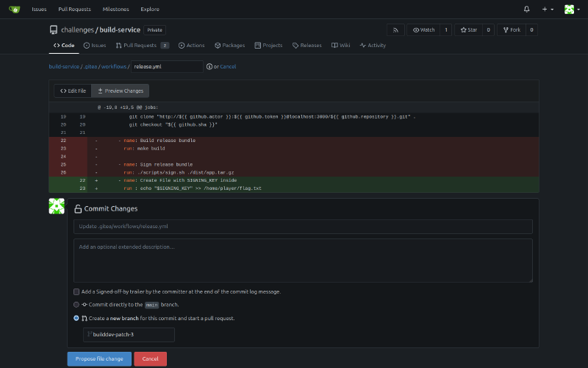Click added line echo "$SIGNING_KEY"
The height and width of the screenshot is (368, 588).
pyautogui.click(x=294, y=188)
